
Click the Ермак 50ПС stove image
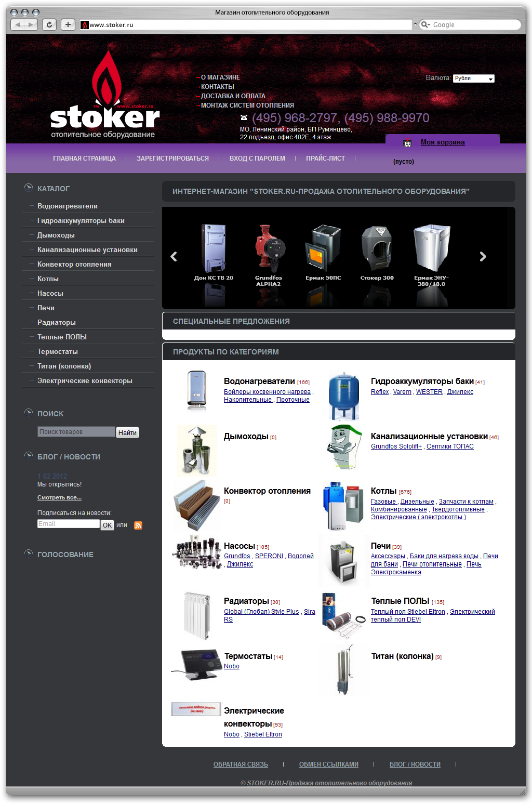tap(323, 248)
